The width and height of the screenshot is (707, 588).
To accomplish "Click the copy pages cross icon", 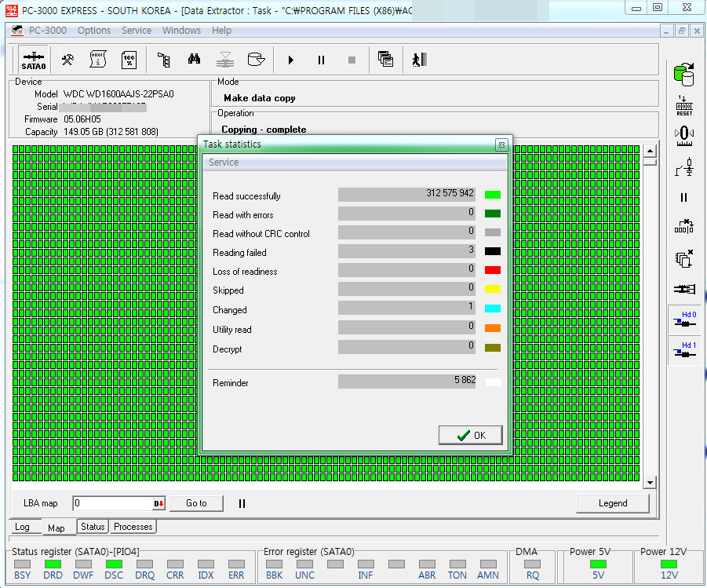I will (684, 258).
